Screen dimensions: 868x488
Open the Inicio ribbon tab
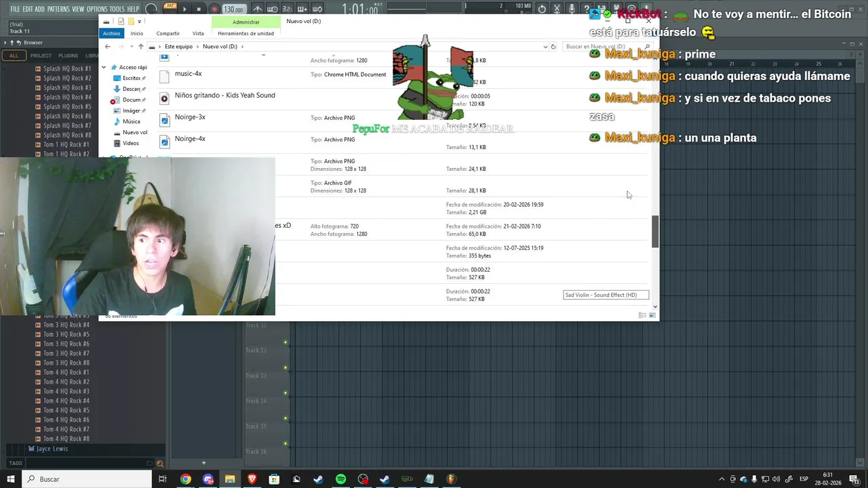pyautogui.click(x=137, y=33)
